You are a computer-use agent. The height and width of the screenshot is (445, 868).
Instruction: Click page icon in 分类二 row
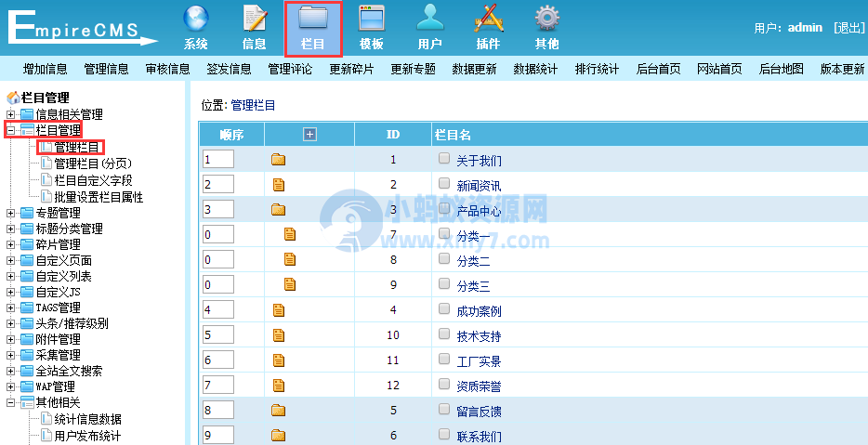click(x=290, y=259)
